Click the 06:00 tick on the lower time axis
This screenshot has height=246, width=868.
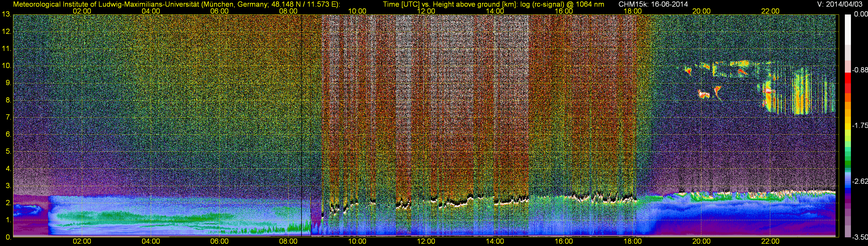point(219,241)
